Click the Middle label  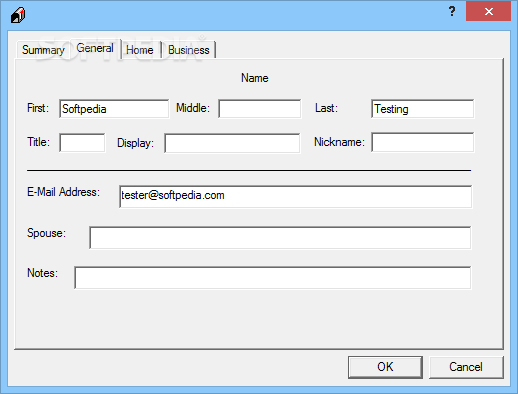click(193, 108)
